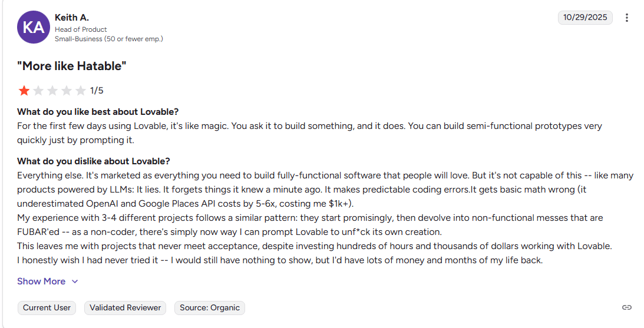This screenshot has width=644, height=328.
Task: Click the Head of Product job title
Action: click(81, 29)
